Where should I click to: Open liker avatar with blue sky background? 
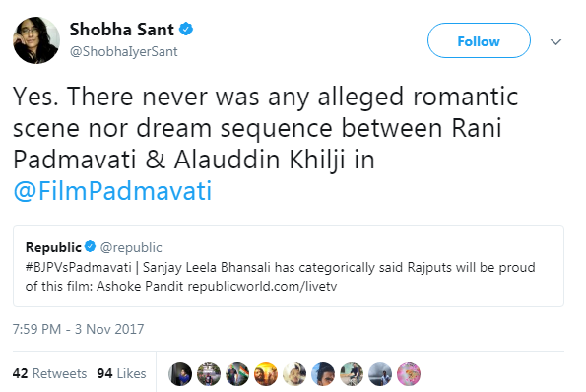pos(323,373)
